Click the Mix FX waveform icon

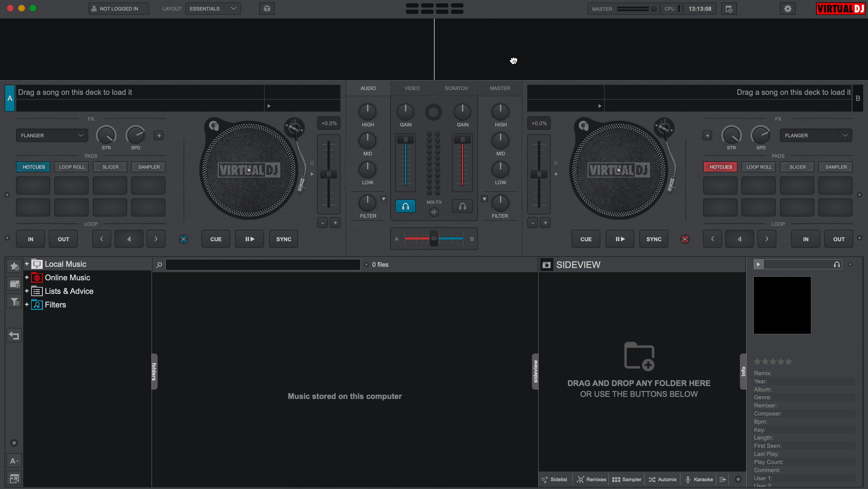[x=434, y=212]
